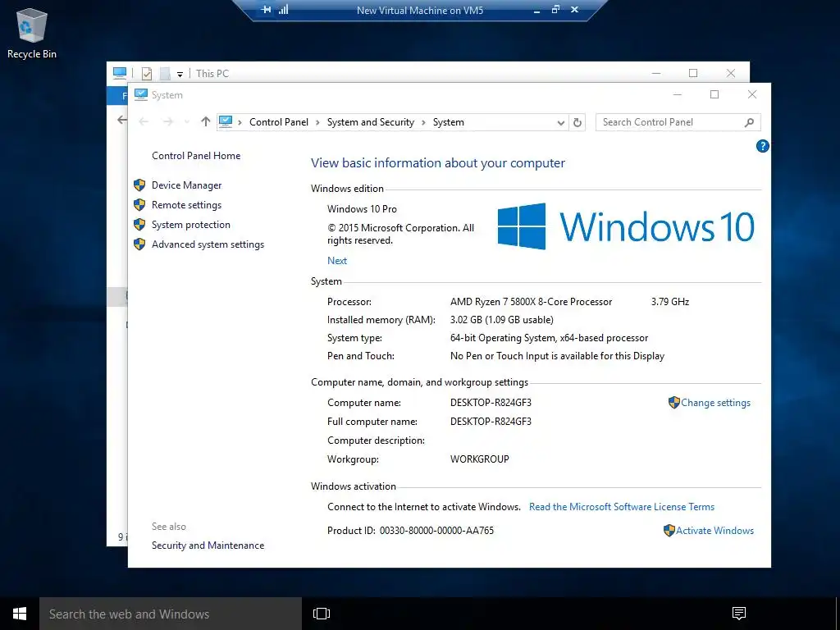840x630 pixels.
Task: Select Control Panel in the breadcrumb
Action: point(279,122)
